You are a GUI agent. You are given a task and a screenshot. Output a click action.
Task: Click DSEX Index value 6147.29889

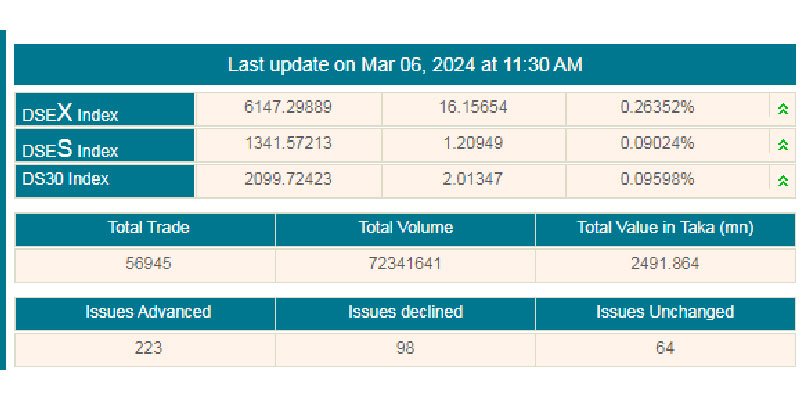tap(288, 108)
